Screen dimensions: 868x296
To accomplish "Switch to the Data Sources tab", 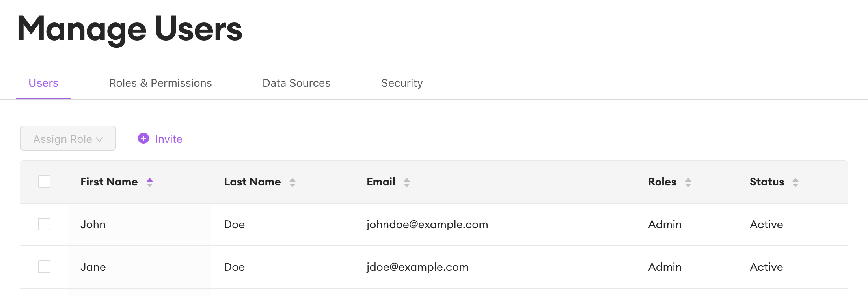I will point(296,83).
